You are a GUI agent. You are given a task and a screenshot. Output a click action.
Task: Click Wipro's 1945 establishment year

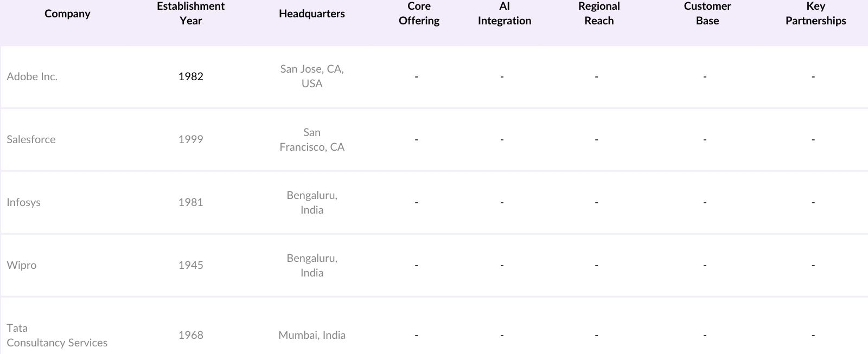pyautogui.click(x=190, y=265)
